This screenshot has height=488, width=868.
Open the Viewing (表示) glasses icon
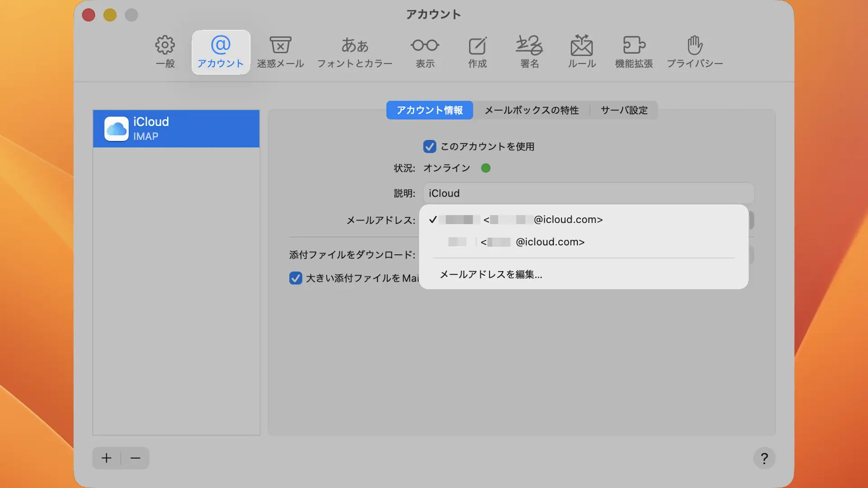click(425, 52)
